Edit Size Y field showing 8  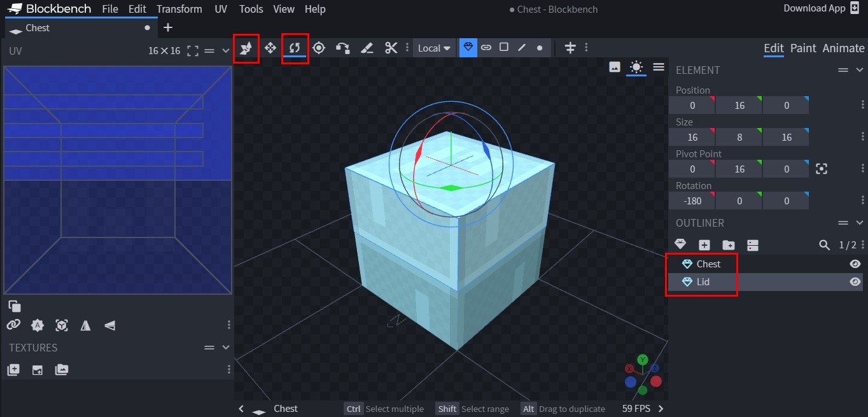click(739, 137)
